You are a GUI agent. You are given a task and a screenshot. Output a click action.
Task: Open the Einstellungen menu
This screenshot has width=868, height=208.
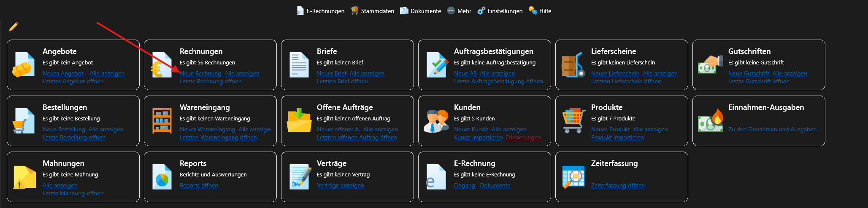click(x=500, y=11)
